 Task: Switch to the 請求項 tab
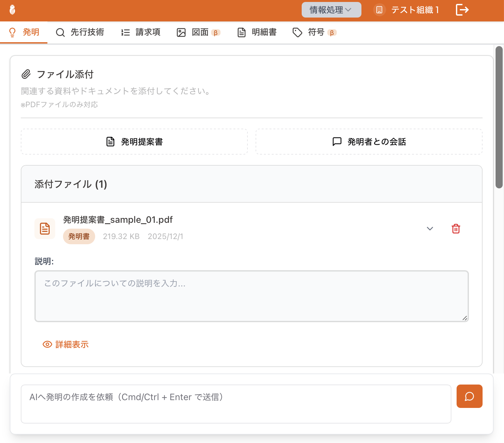140,32
